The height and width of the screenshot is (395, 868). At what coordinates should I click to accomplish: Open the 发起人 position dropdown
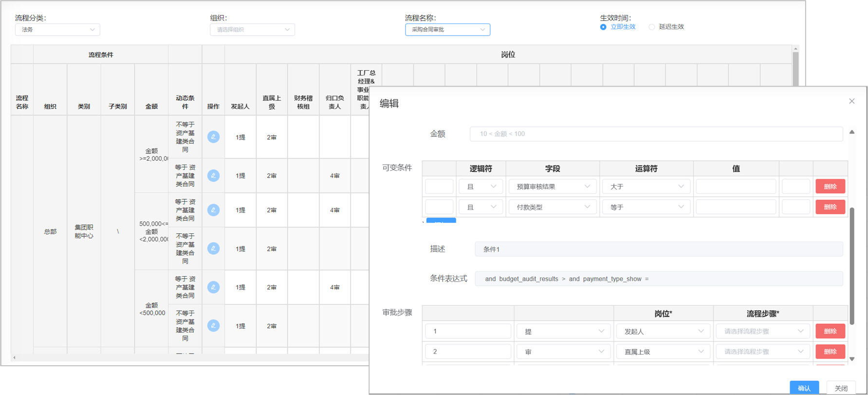coord(663,331)
